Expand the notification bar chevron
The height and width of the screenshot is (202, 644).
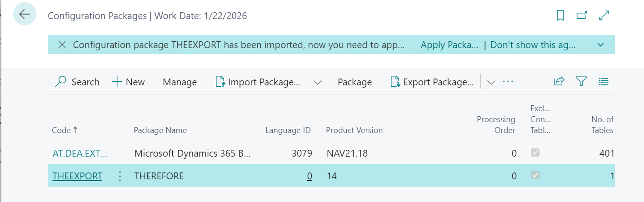point(600,45)
